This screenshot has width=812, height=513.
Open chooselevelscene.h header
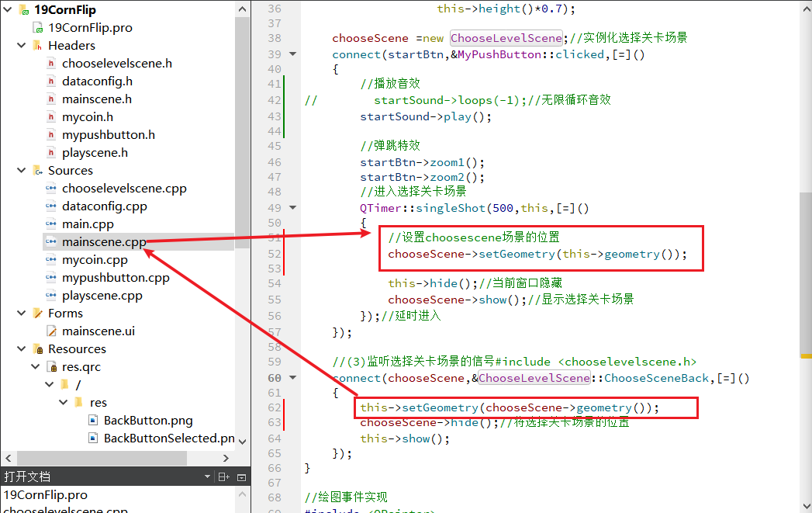117,63
